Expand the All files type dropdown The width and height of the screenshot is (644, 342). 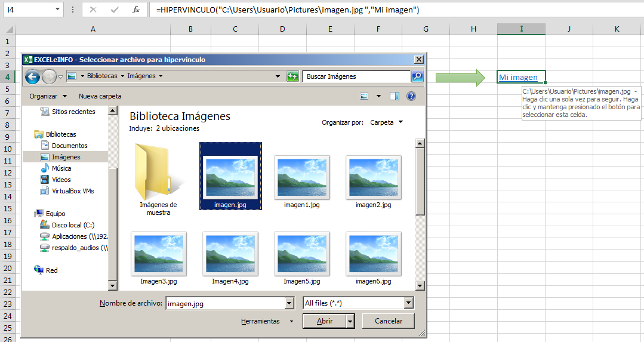click(408, 303)
